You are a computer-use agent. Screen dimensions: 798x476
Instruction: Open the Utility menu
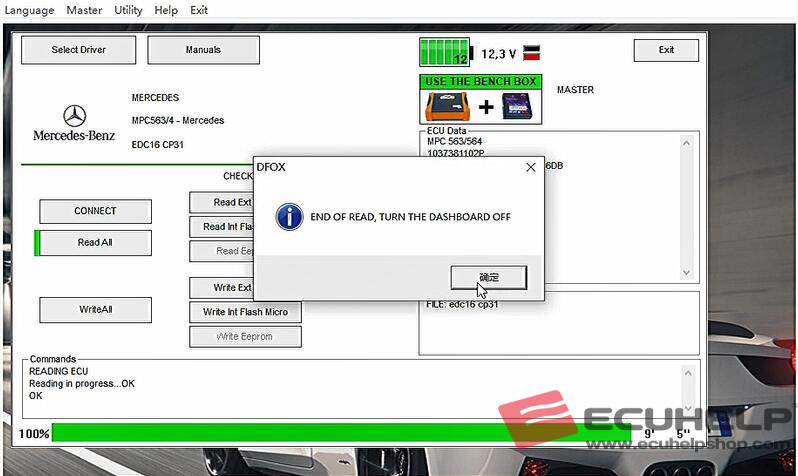click(x=128, y=10)
